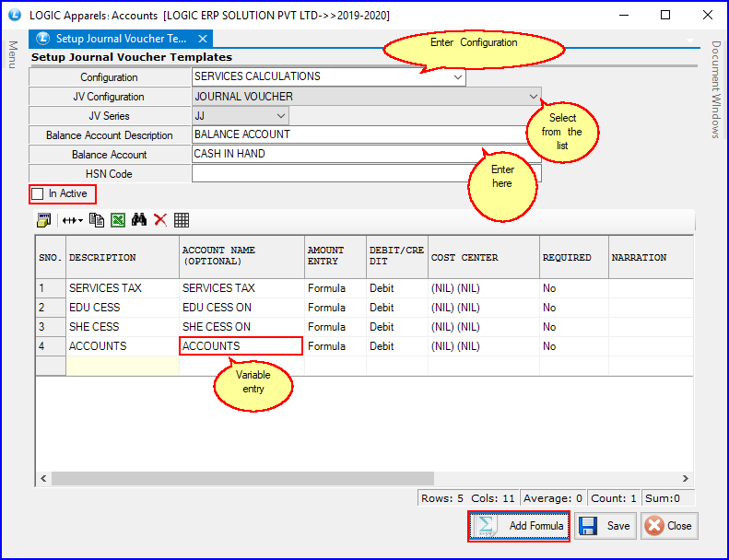Click the LOGIC application logo icon

point(15,15)
